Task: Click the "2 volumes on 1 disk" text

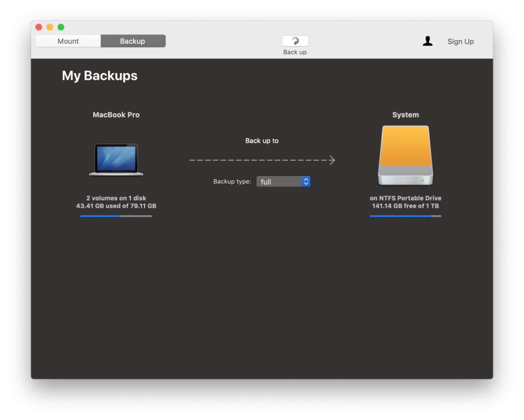Action: 116,198
